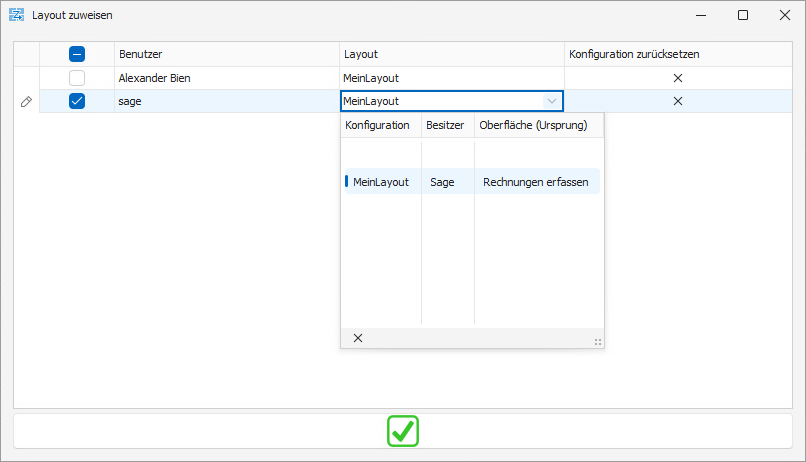Click the Oberfläche (Ursprung) dropdown header

(x=537, y=125)
